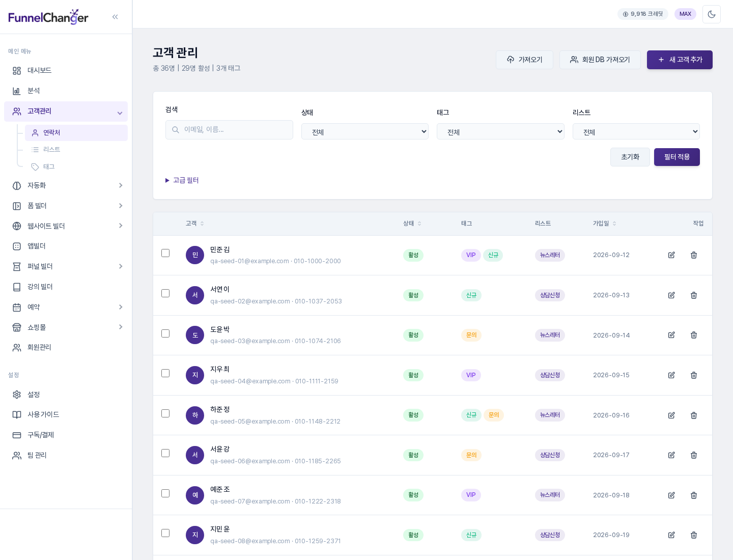
Task: Open 9,918 크레딧 credits badge
Action: pos(643,14)
